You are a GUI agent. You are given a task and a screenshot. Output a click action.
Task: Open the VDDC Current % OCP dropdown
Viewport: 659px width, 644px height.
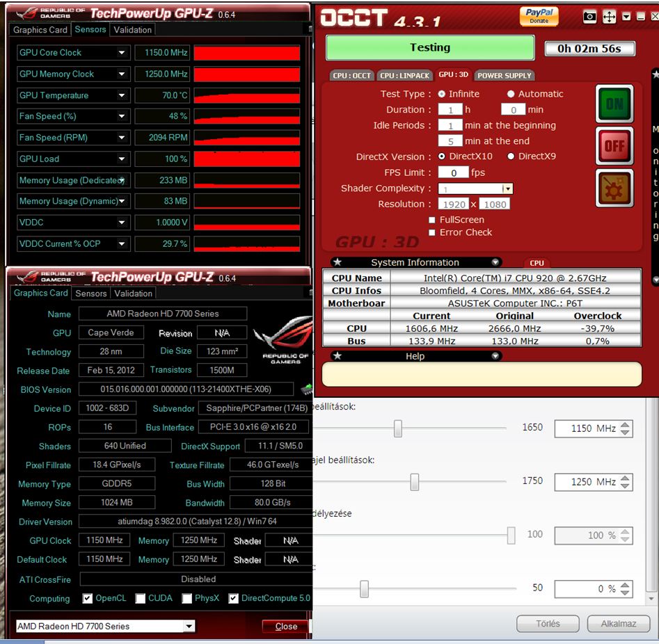pos(122,243)
